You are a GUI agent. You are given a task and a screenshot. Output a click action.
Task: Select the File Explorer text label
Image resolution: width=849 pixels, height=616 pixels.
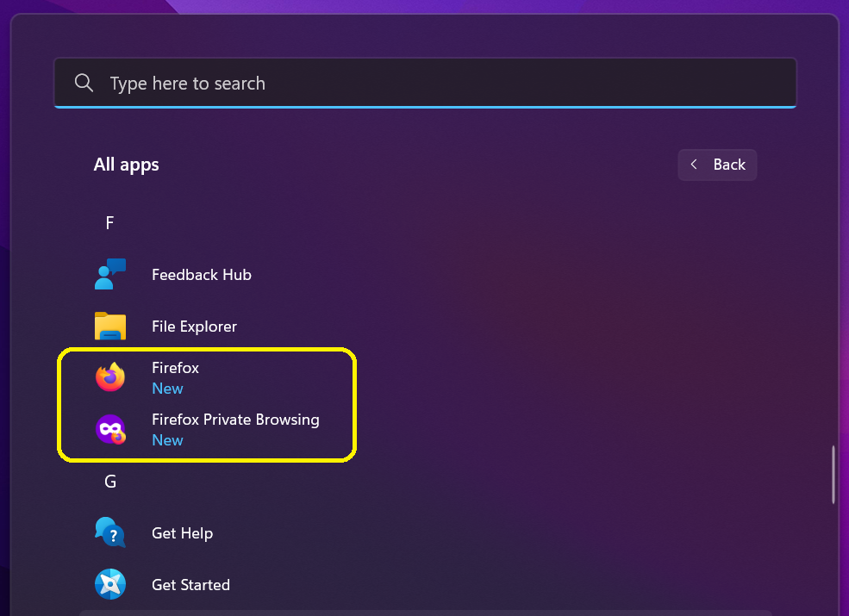[194, 327]
